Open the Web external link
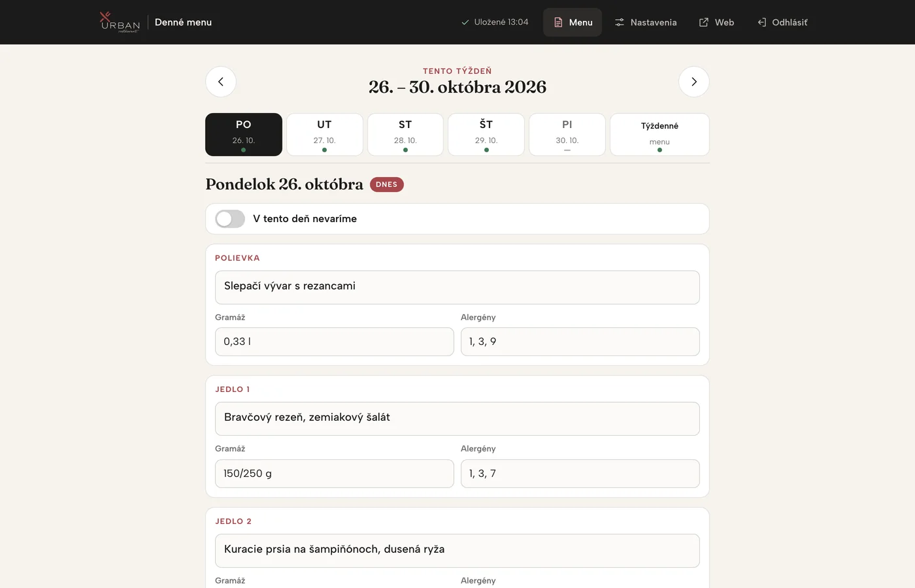 coord(716,22)
